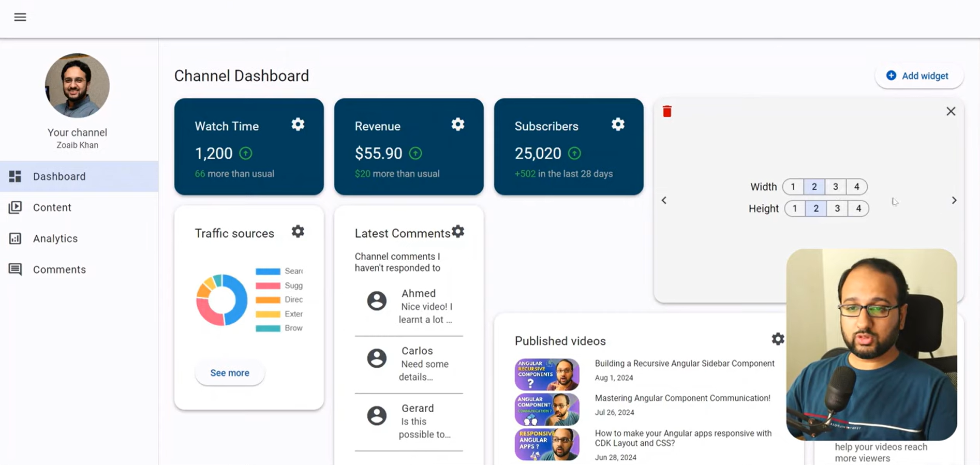
Task: Set widget Width to 4
Action: 857,187
